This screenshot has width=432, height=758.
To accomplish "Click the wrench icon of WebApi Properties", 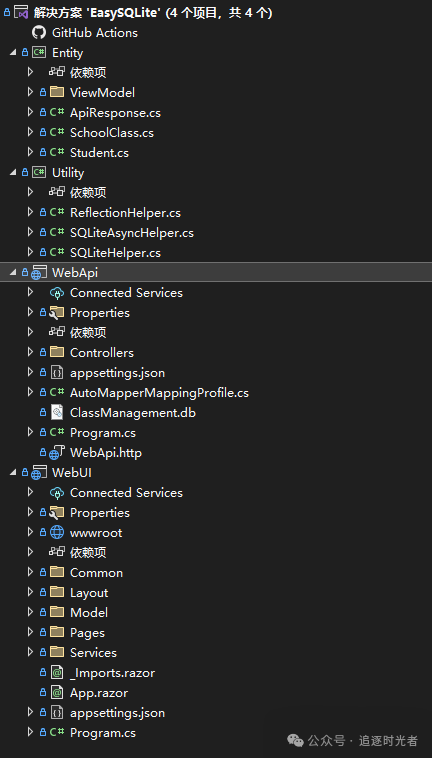I will (57, 313).
